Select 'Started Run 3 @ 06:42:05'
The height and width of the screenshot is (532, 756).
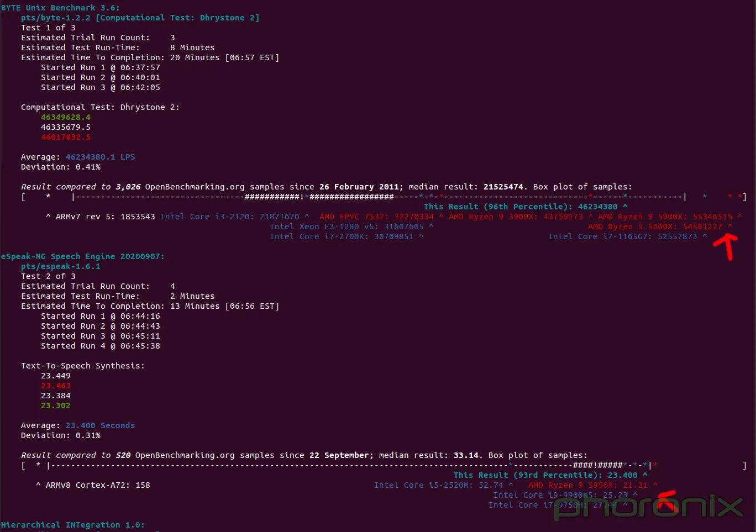(x=101, y=87)
